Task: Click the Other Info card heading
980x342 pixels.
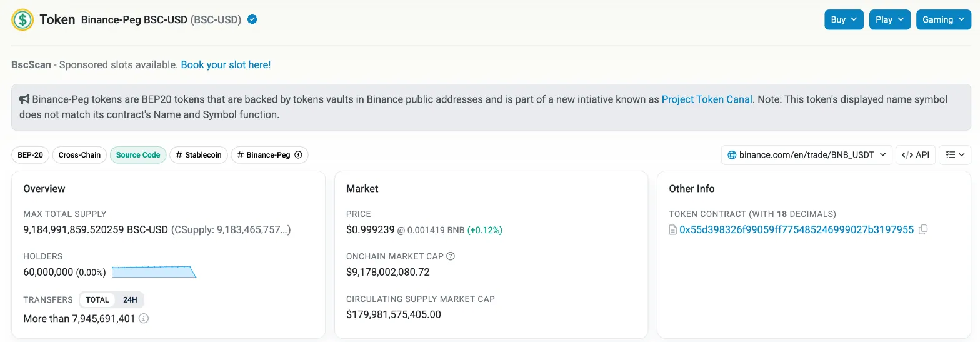Action: coord(692,188)
